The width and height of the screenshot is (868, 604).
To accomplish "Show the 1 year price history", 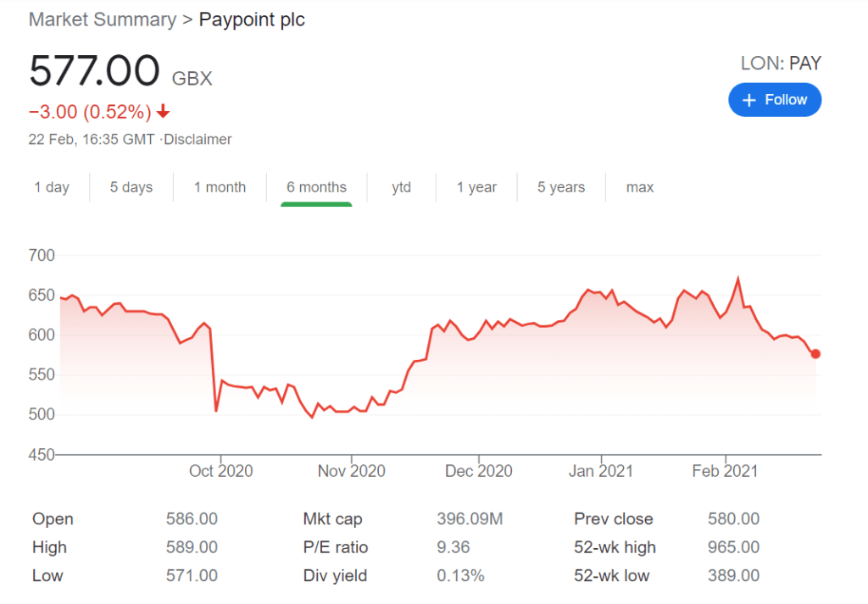I will tap(476, 187).
